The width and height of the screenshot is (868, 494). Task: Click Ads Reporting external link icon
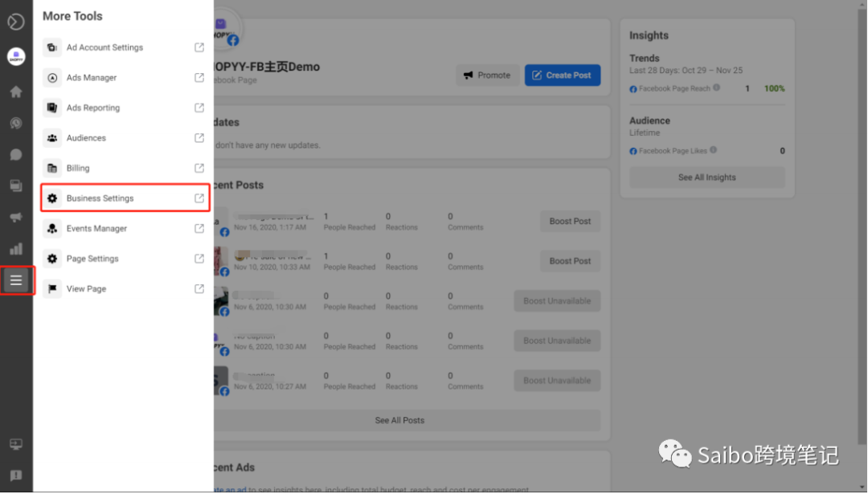(x=199, y=108)
